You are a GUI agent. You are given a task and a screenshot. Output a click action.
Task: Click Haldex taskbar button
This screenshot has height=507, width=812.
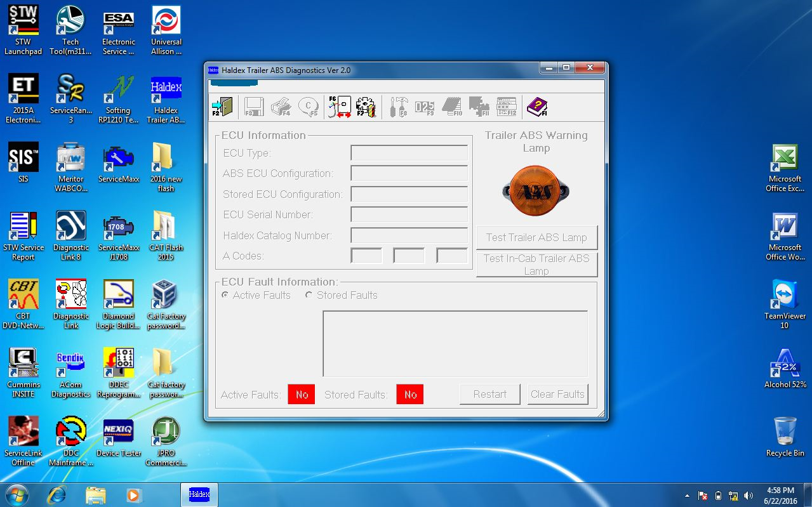coord(199,494)
